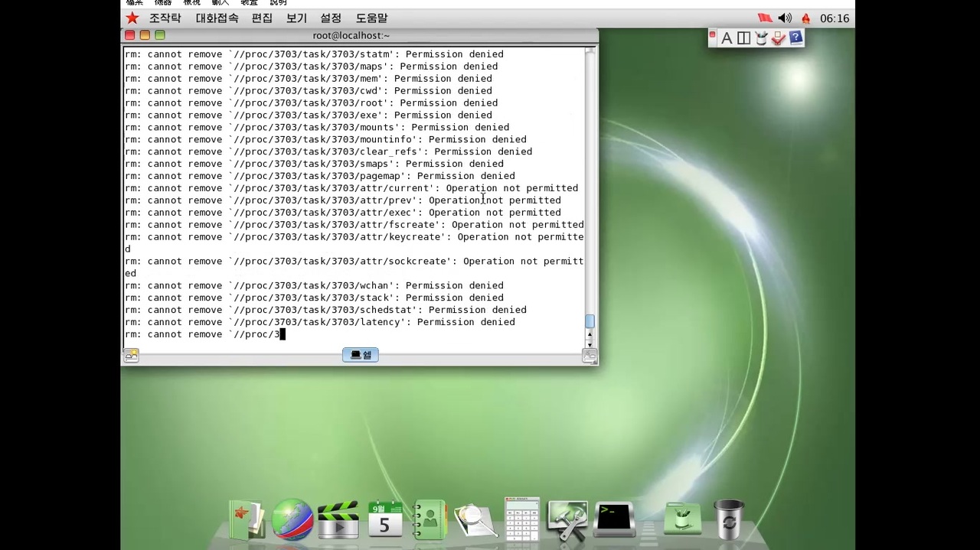980x550 pixels.
Task: Select the 쉘 tab at the terminal bottom
Action: tap(360, 354)
